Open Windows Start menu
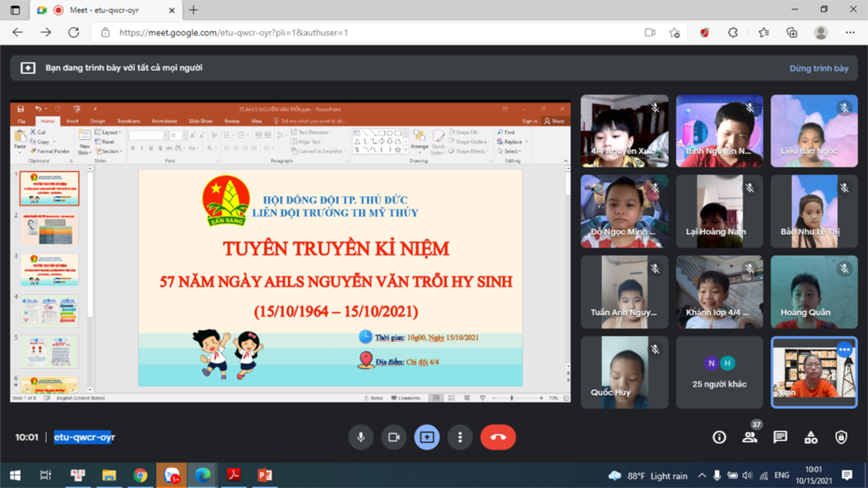The height and width of the screenshot is (488, 868). pyautogui.click(x=15, y=475)
